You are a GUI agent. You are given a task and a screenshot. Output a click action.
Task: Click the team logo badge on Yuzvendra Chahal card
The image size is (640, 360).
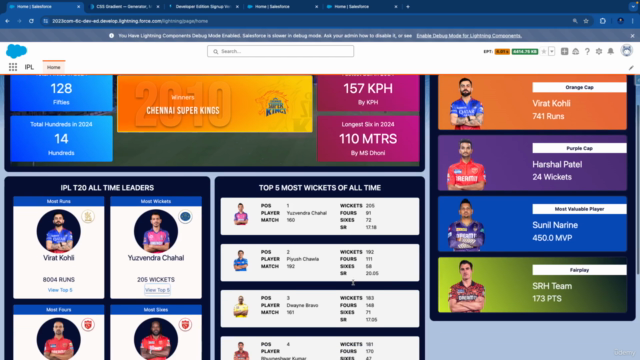coord(185,216)
